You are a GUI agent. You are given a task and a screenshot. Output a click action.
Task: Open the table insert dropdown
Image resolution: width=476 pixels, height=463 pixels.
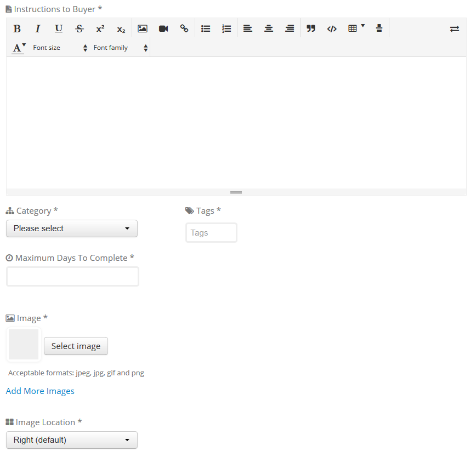point(356,28)
